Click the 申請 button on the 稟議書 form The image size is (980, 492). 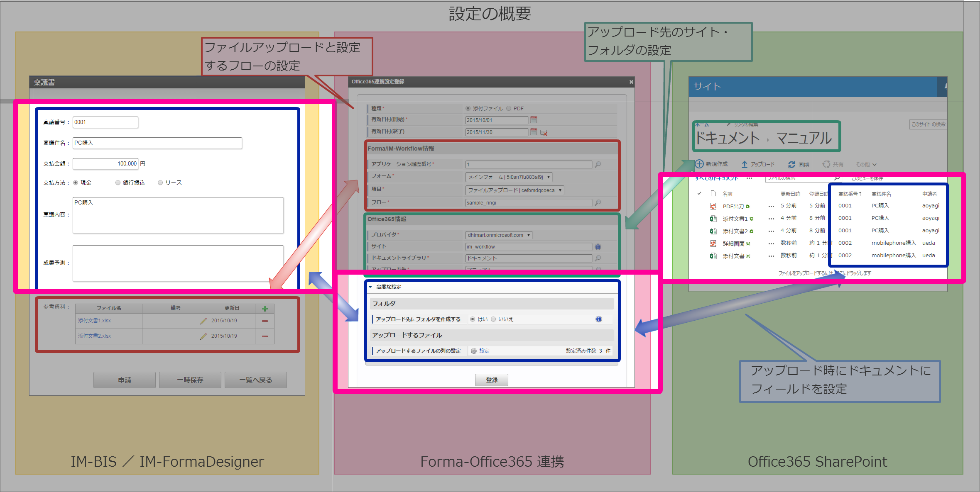coord(124,380)
